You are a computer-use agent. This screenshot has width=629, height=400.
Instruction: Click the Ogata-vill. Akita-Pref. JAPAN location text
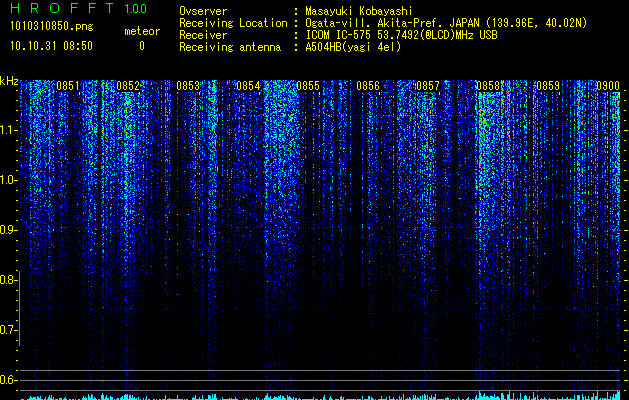point(446,23)
